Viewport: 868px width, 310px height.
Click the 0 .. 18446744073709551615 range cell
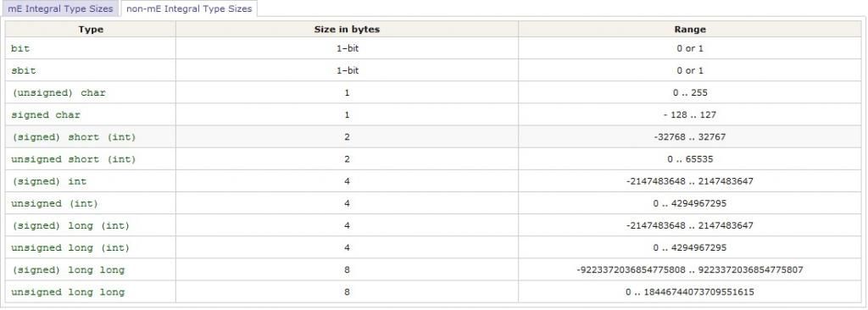[690, 291]
